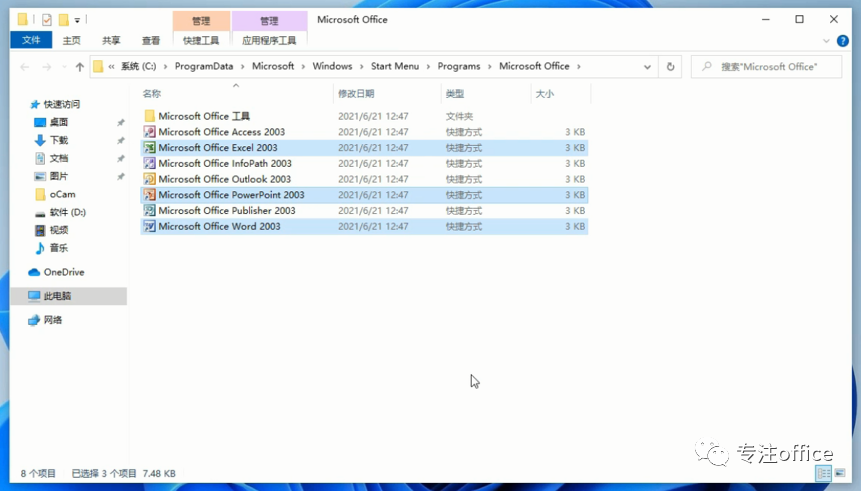This screenshot has width=861, height=491.
Task: Click the new folder quick access icon
Action: coord(64,20)
